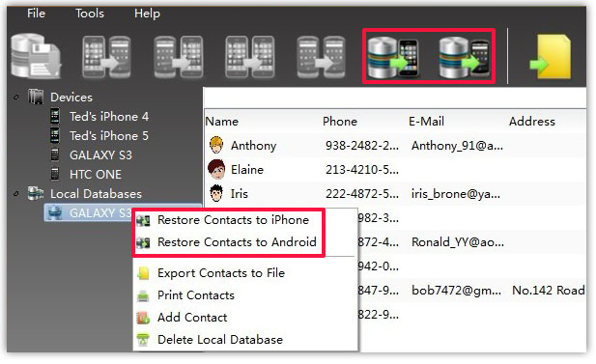This screenshot has height=364, width=596.
Task: Select the Anthony contact row
Action: tap(395, 146)
